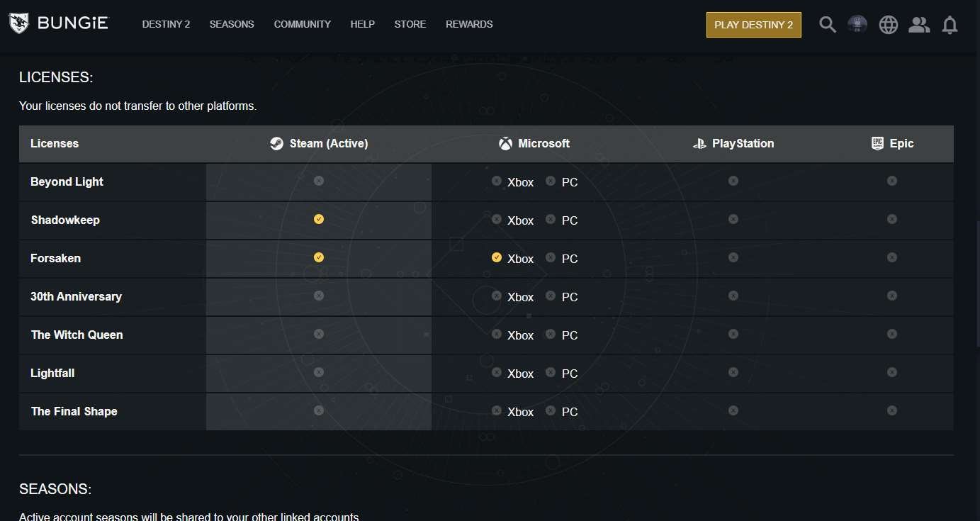980x521 pixels.
Task: Click the Steam (Active) column header
Action: coord(319,144)
